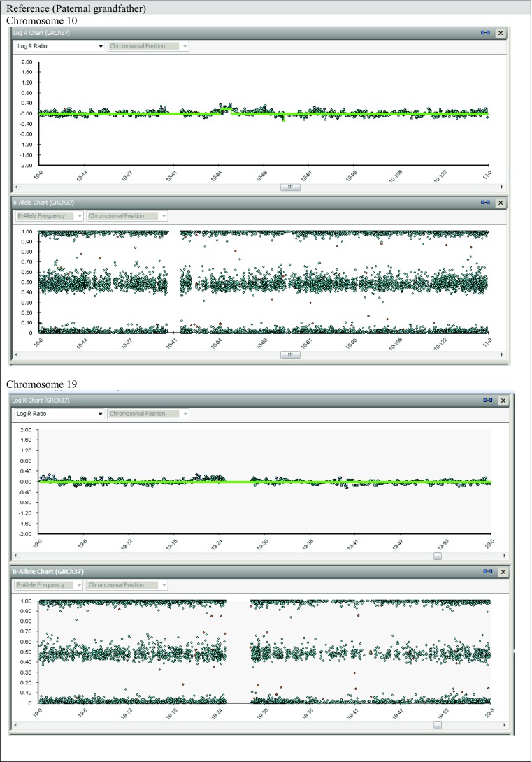The width and height of the screenshot is (532, 762).
Task: Expand Chromosomal Position dropdown in Chromosome 10 Log R chart
Action: [148, 46]
